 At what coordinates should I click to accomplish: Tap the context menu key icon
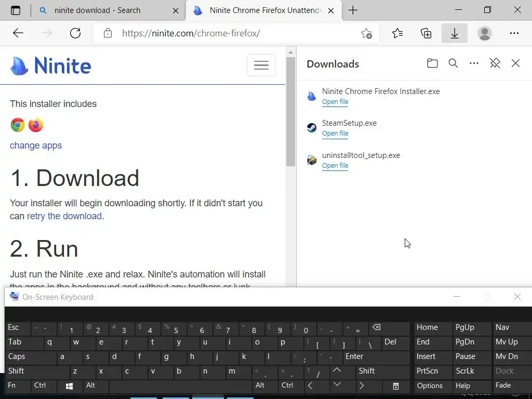pos(396,386)
